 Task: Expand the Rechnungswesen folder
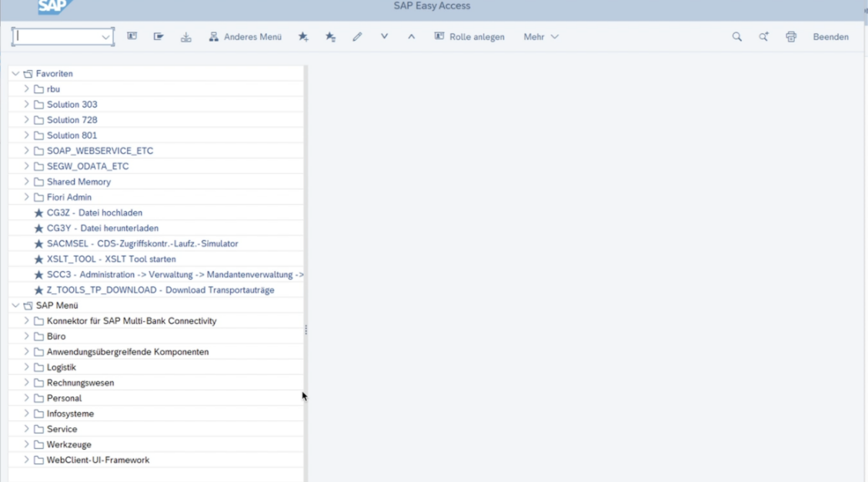click(26, 383)
